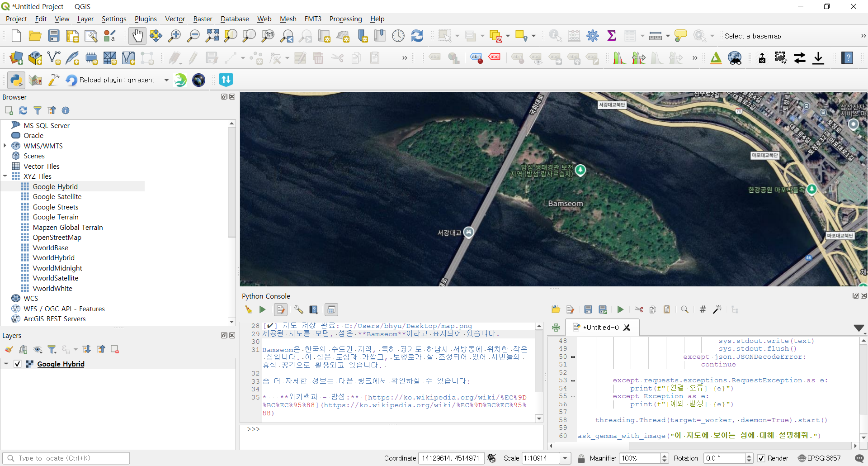Viewport: 868px width, 466px height.
Task: Click the Zoom In magnifier tool
Action: pos(175,36)
